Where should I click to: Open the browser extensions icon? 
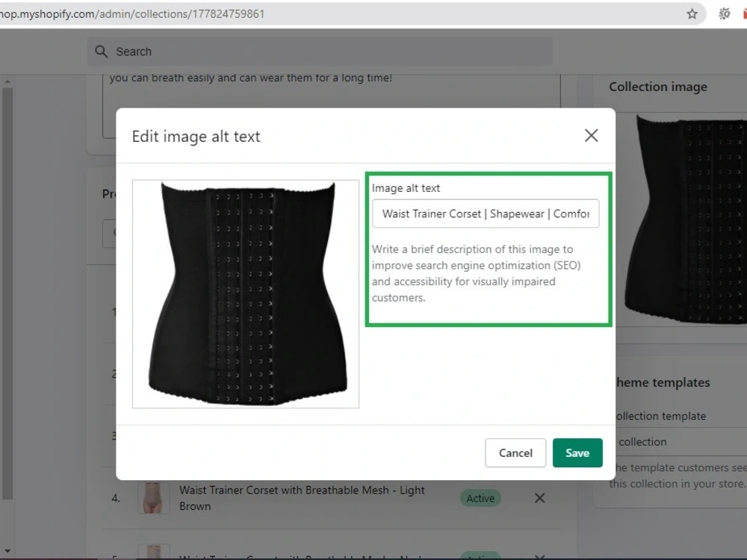point(724,13)
